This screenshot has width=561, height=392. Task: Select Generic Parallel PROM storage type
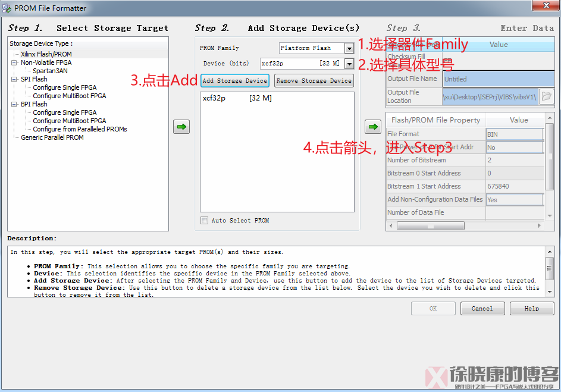coord(52,137)
